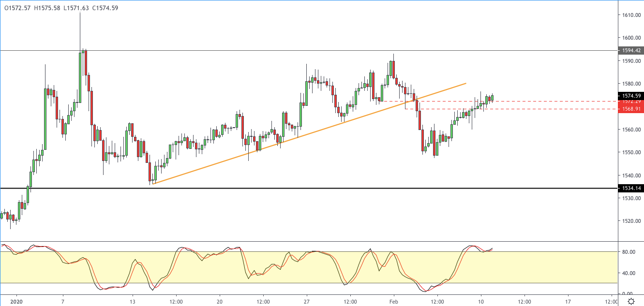Click the low value L1571.63
Image resolution: width=644 pixels, height=306 pixels.
point(76,8)
